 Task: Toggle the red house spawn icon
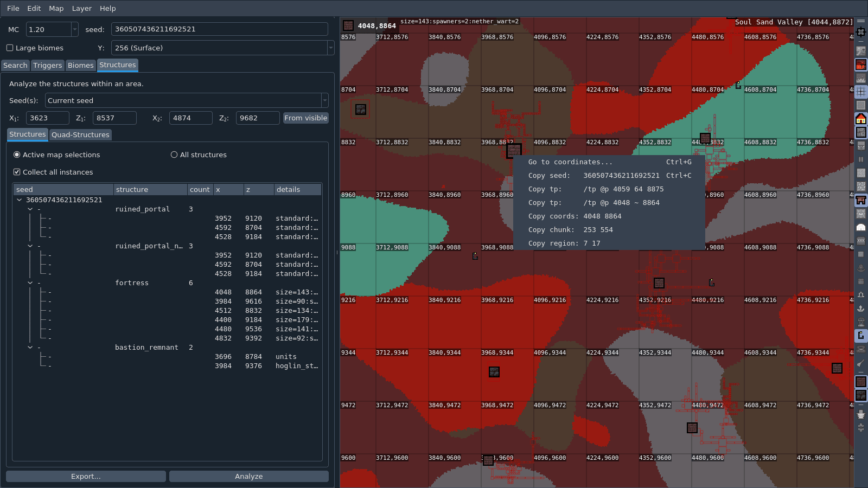pyautogui.click(x=861, y=119)
